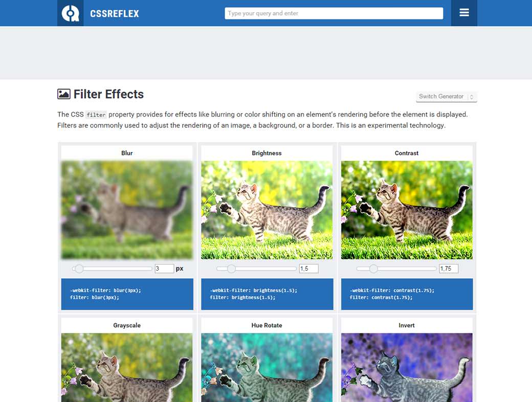This screenshot has height=402, width=532.
Task: Click the picture icon beside Filter Effects heading
Action: pos(63,94)
